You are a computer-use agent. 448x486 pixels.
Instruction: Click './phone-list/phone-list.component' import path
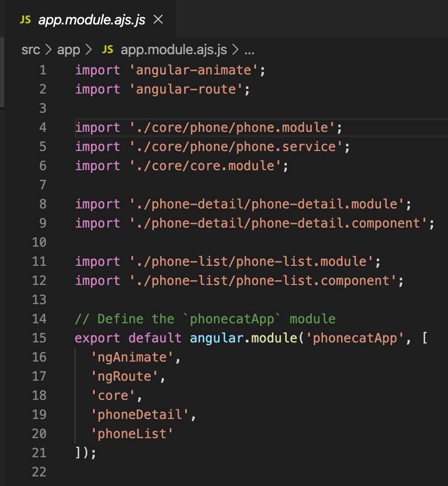[262, 281]
